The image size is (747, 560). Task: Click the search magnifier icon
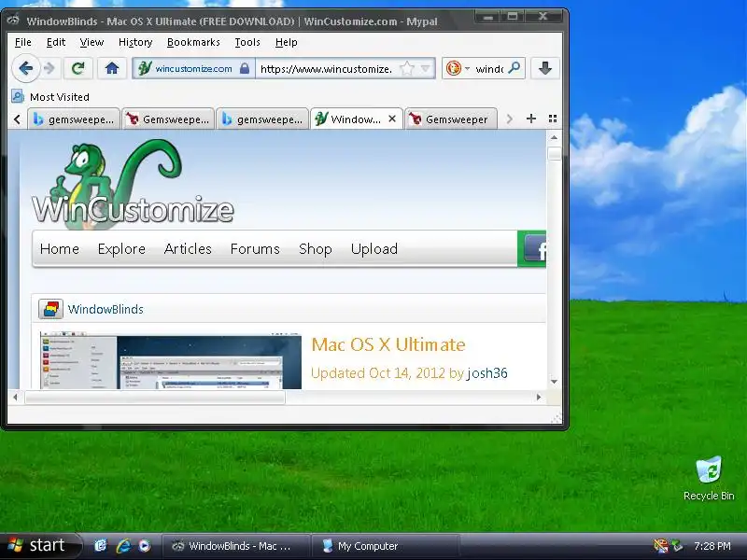click(514, 68)
